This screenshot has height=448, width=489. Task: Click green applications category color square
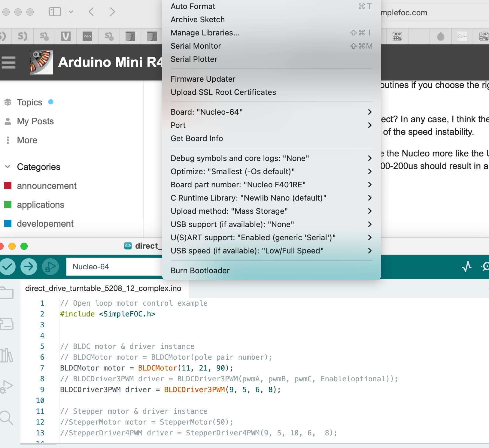pos(8,204)
